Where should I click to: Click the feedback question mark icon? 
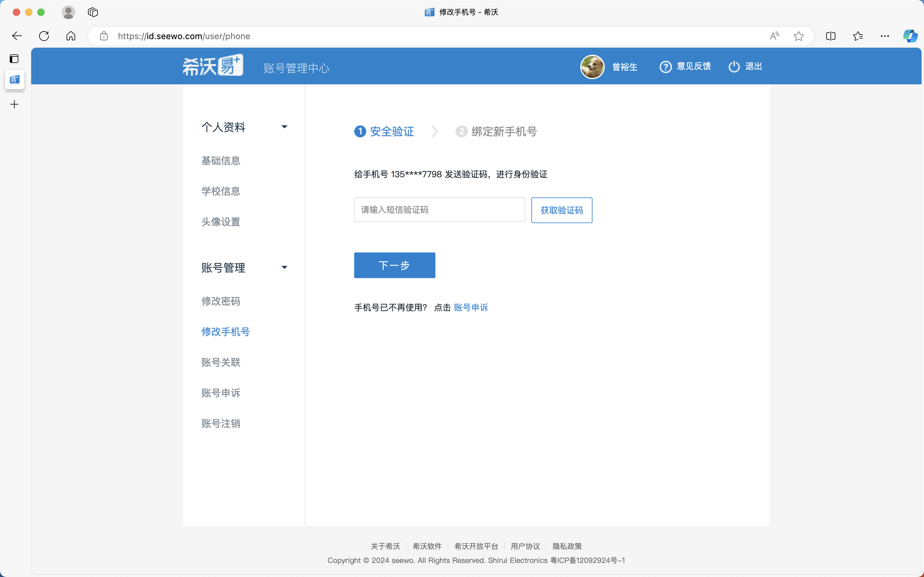pyautogui.click(x=665, y=67)
